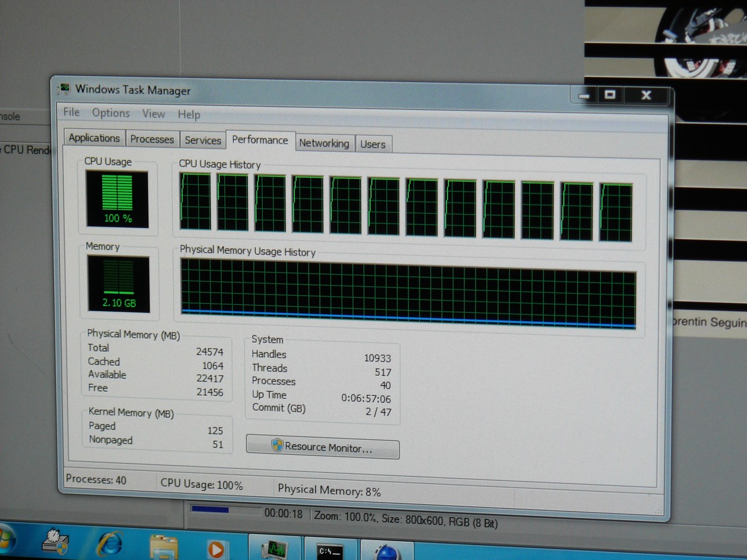Click the status bar text Physical Memory: 8%
747x560 pixels.
(329, 490)
